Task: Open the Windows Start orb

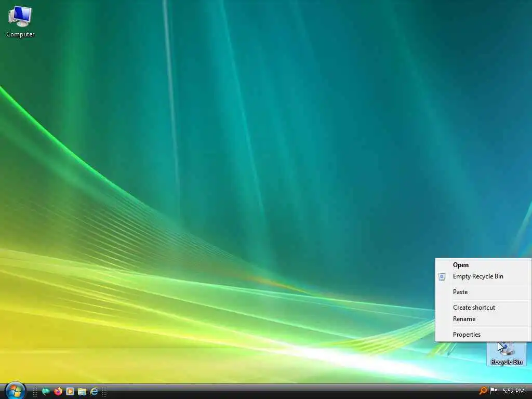Action: 15,391
